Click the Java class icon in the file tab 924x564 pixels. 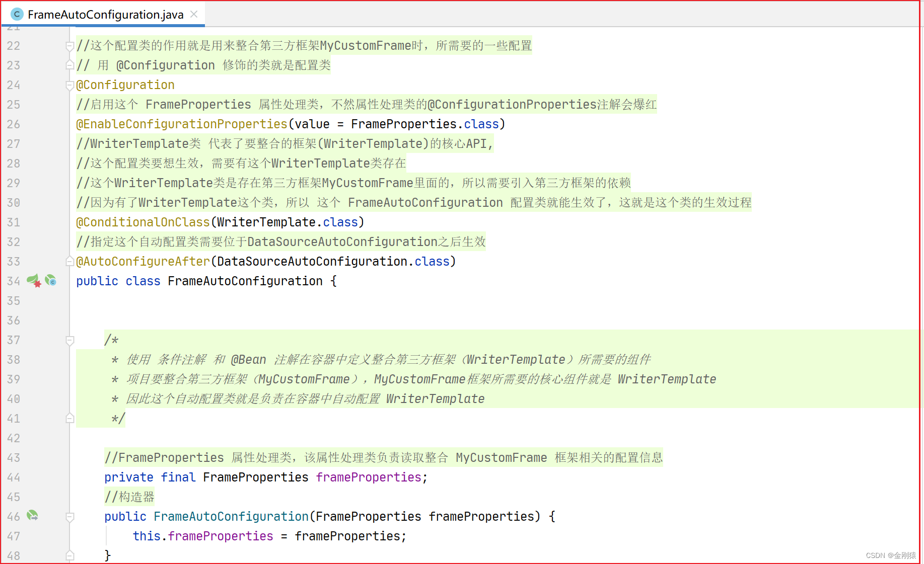17,15
